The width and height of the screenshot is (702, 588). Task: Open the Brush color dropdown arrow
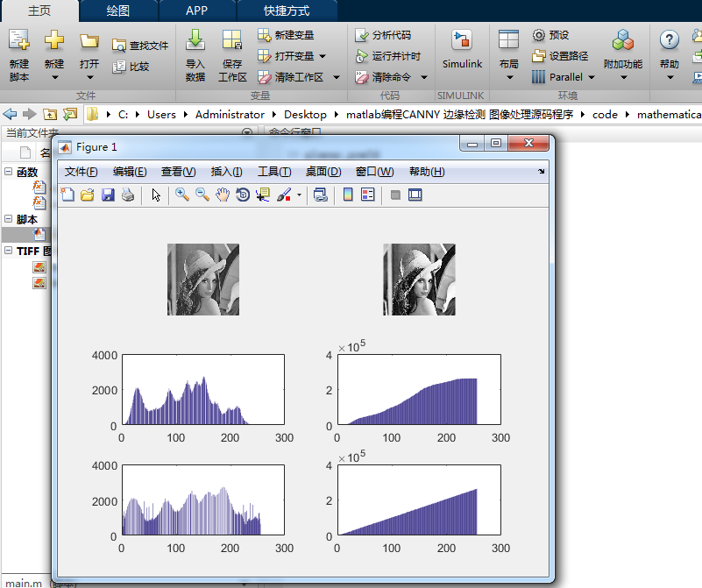[x=299, y=195]
